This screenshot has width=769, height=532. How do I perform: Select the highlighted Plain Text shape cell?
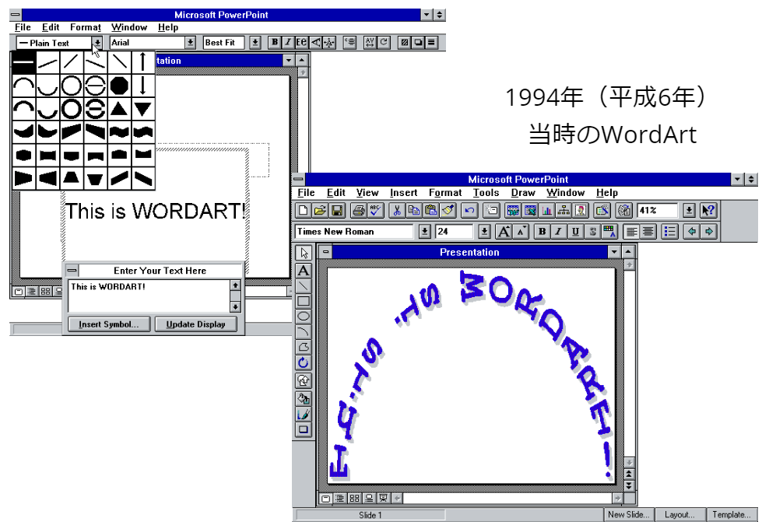pos(23,61)
